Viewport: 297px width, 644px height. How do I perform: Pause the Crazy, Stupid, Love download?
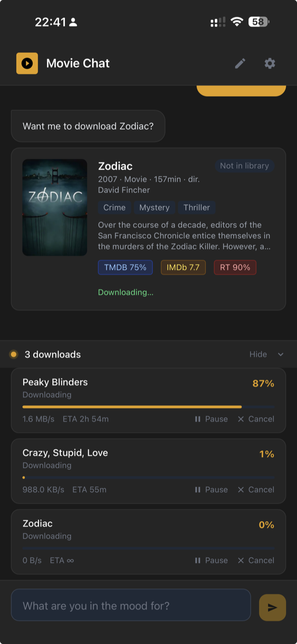coord(212,489)
